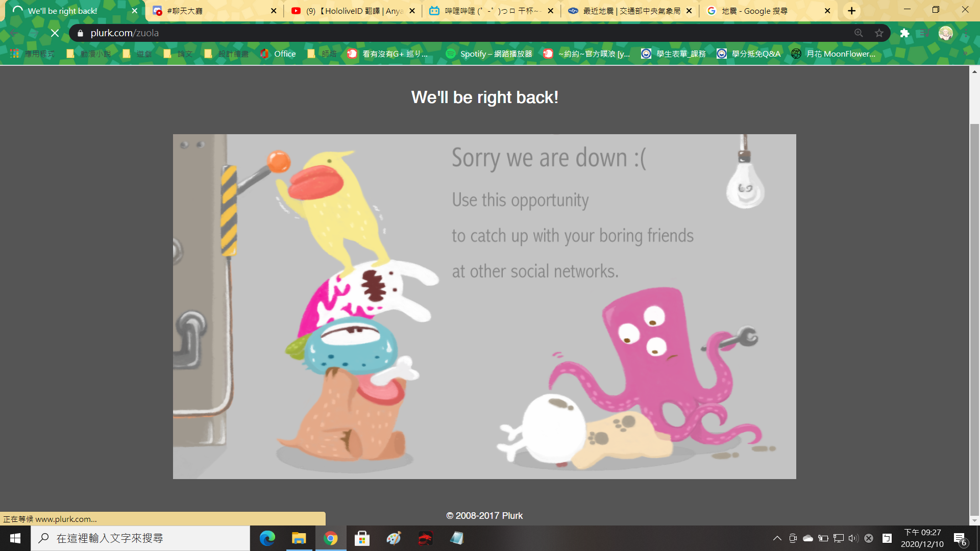980x551 pixels.
Task: Open the network status tray icon
Action: click(838, 538)
